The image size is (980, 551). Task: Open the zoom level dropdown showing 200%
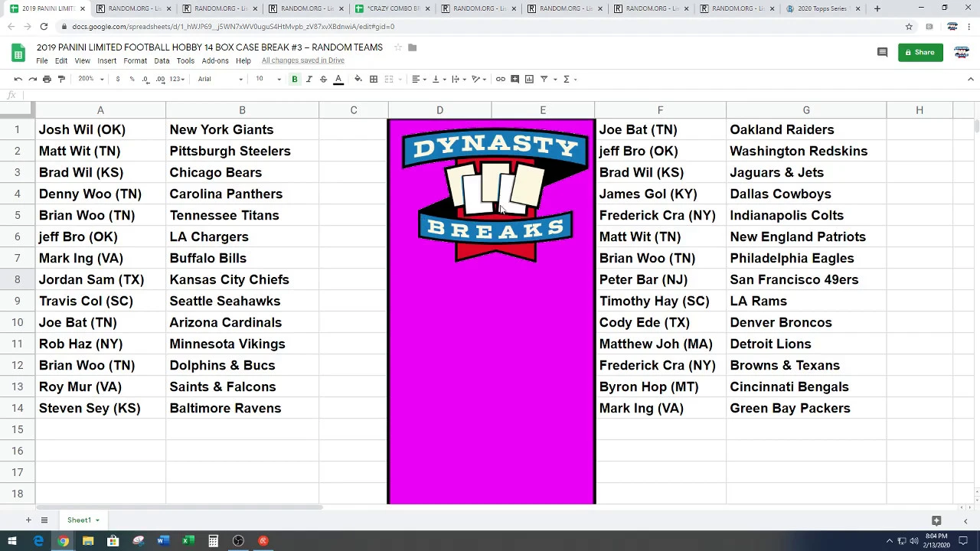click(90, 79)
